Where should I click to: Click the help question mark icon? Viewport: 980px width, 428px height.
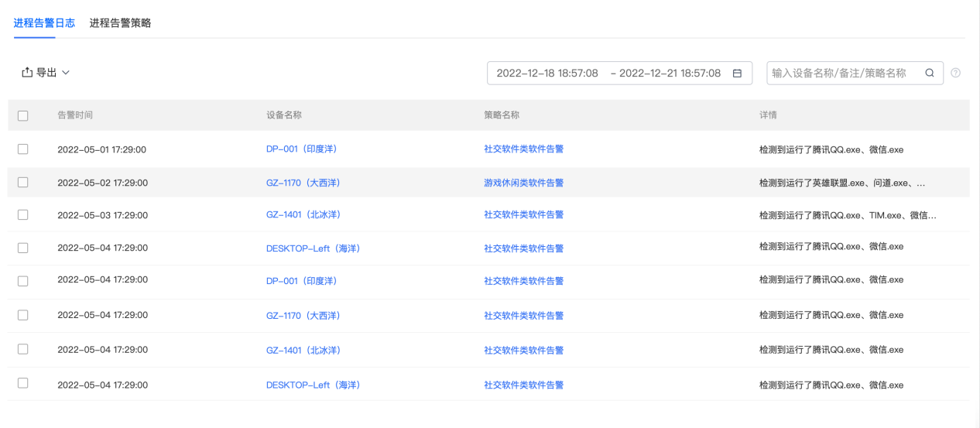click(x=956, y=74)
